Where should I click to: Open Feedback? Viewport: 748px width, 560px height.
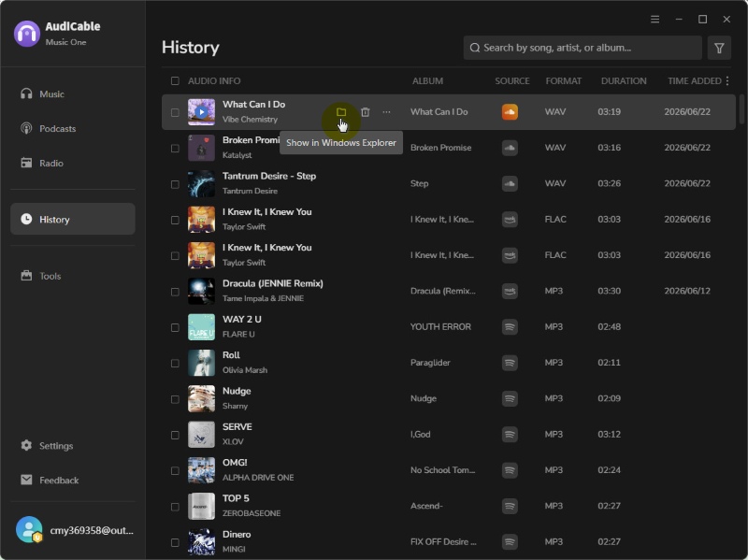pos(73,480)
